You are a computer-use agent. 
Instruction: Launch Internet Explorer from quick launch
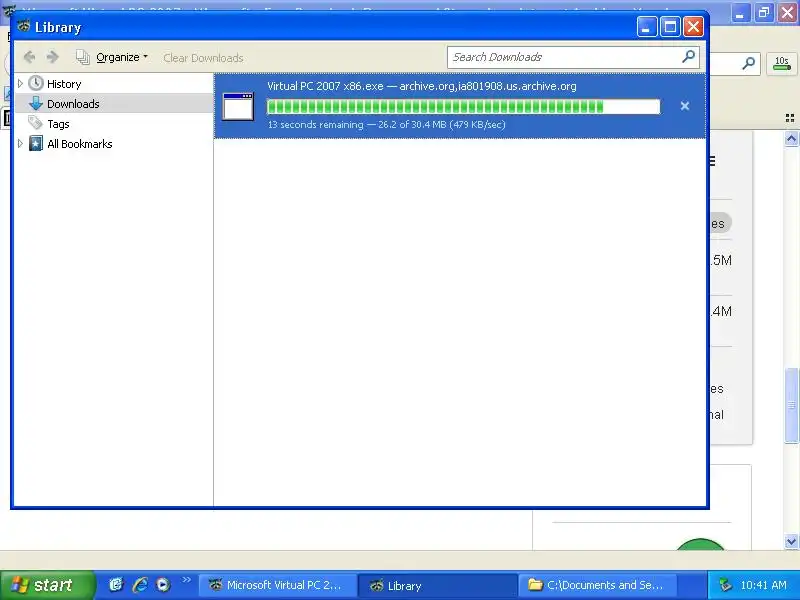140,585
